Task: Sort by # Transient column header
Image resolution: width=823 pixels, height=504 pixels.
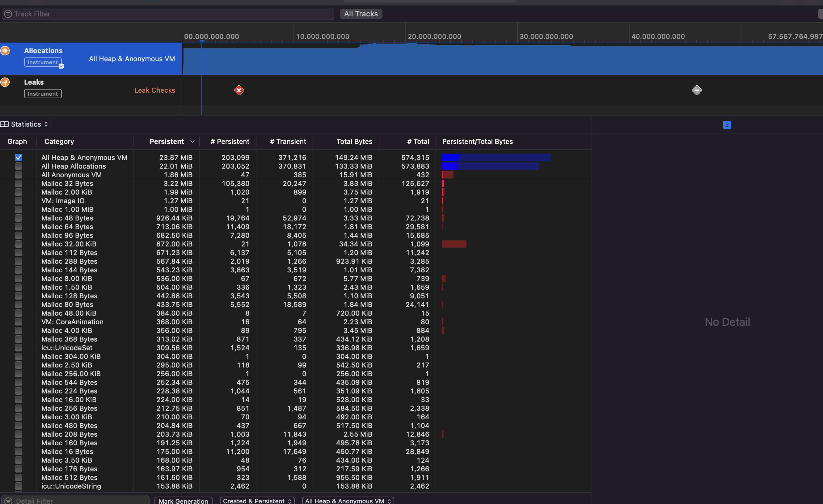Action: [288, 142]
